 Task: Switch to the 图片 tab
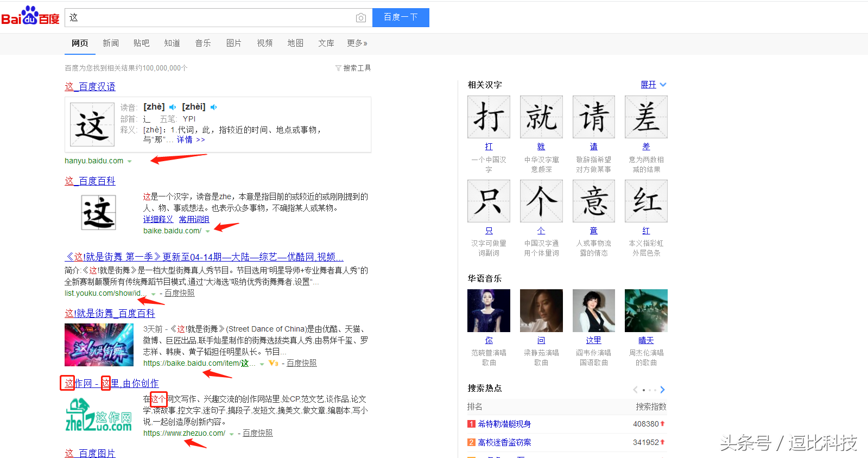tap(234, 43)
